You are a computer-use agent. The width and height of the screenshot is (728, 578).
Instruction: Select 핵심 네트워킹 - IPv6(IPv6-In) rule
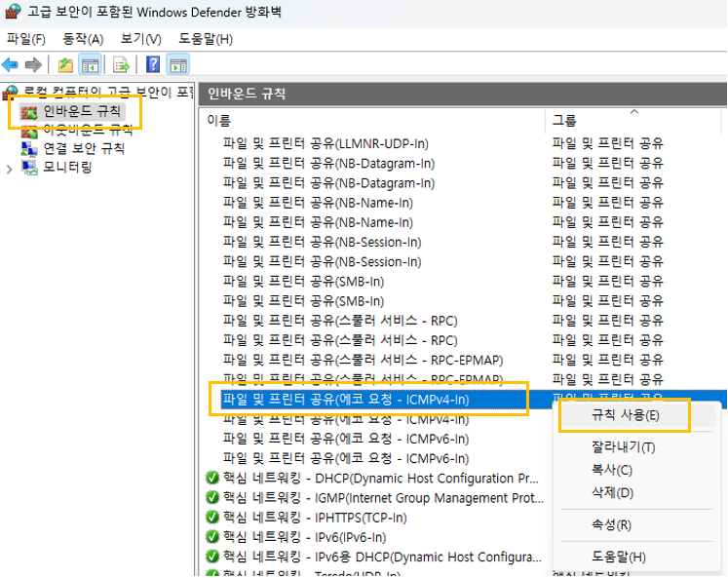(x=305, y=537)
